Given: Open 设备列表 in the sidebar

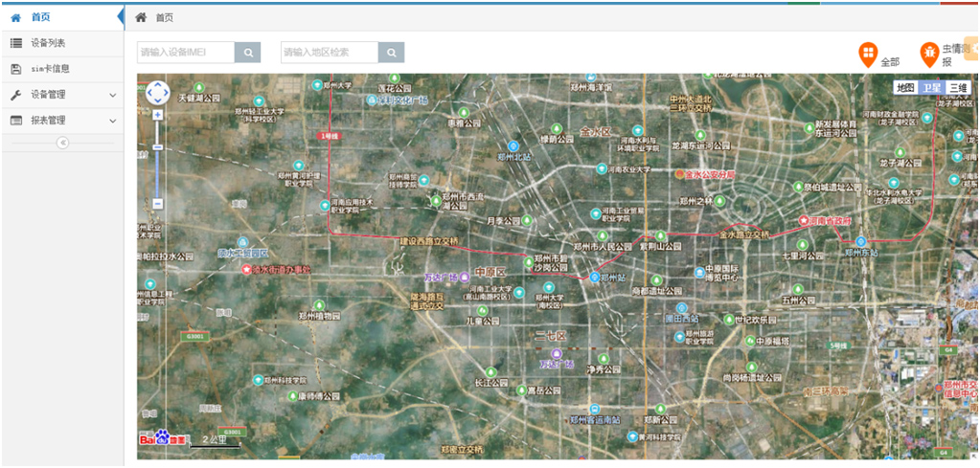Looking at the screenshot, I should 48,43.
